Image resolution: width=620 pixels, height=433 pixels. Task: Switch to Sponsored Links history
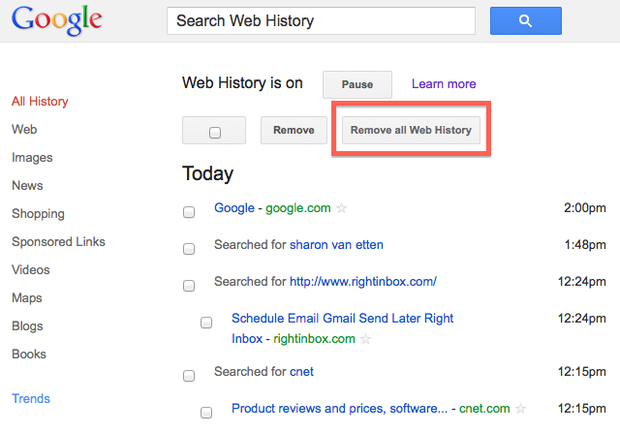coord(58,241)
